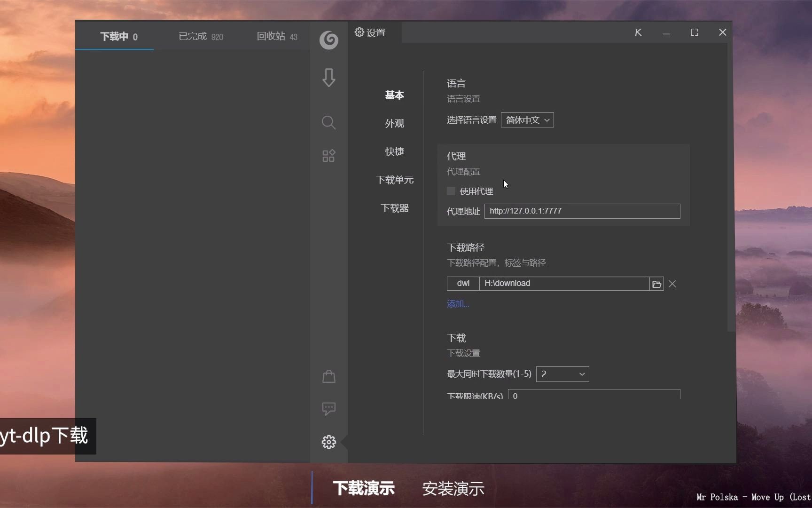Viewport: 812px width, 508px height.
Task: Open the max simultaneous downloads dropdown
Action: click(x=562, y=374)
